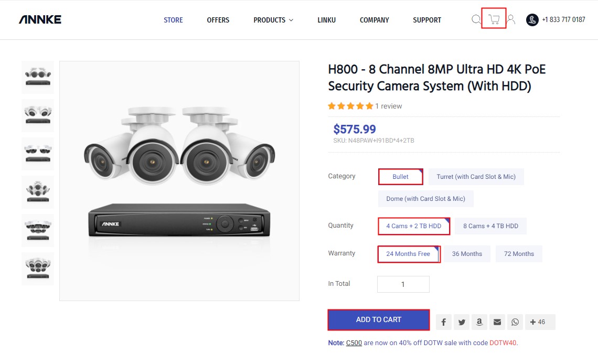This screenshot has height=364, width=598.
Task: Select Dome (with Card Slot & Mic)
Action: click(x=425, y=199)
